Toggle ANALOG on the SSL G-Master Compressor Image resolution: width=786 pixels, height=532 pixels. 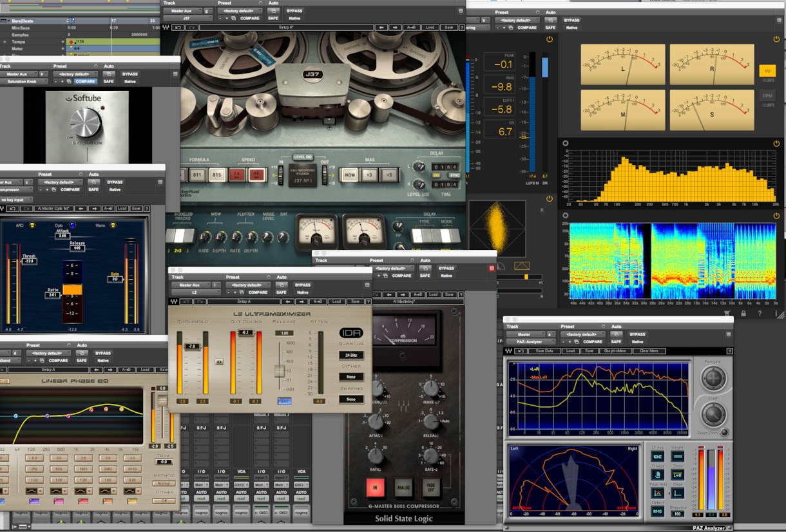click(404, 487)
